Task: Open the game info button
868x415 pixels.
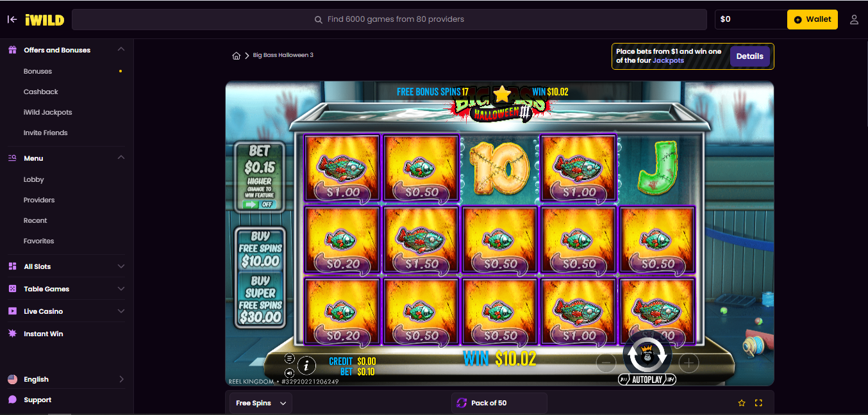Action: tap(307, 366)
